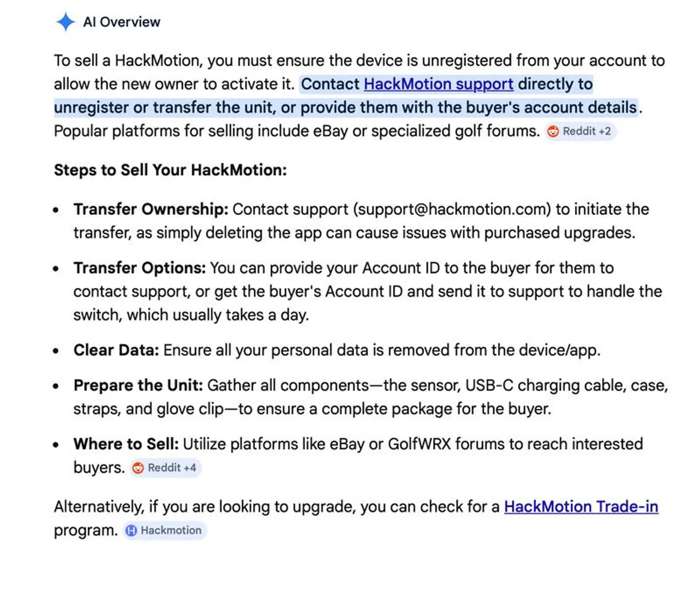Open the "Reddit +2" source chip
The height and width of the screenshot is (590, 700).
(x=580, y=131)
